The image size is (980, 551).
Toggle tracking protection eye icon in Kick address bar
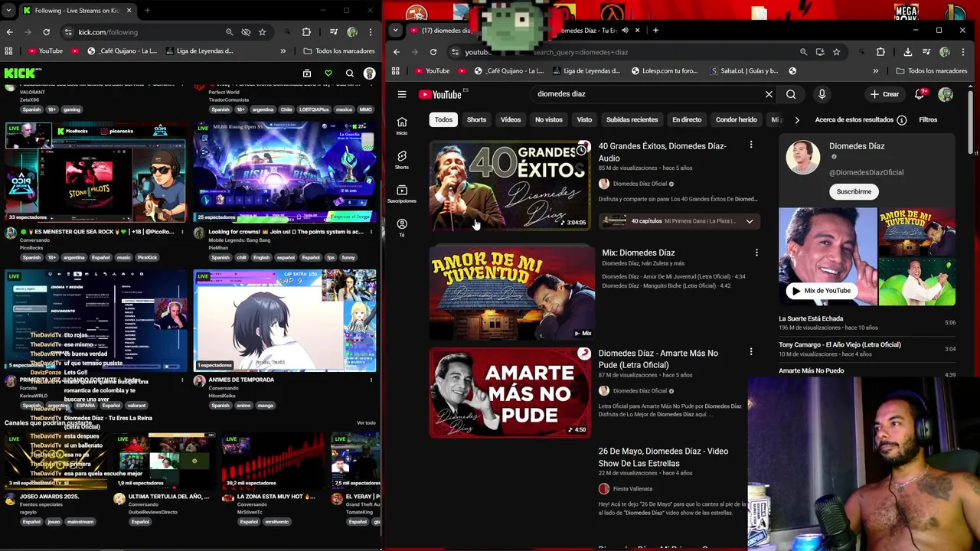click(246, 32)
